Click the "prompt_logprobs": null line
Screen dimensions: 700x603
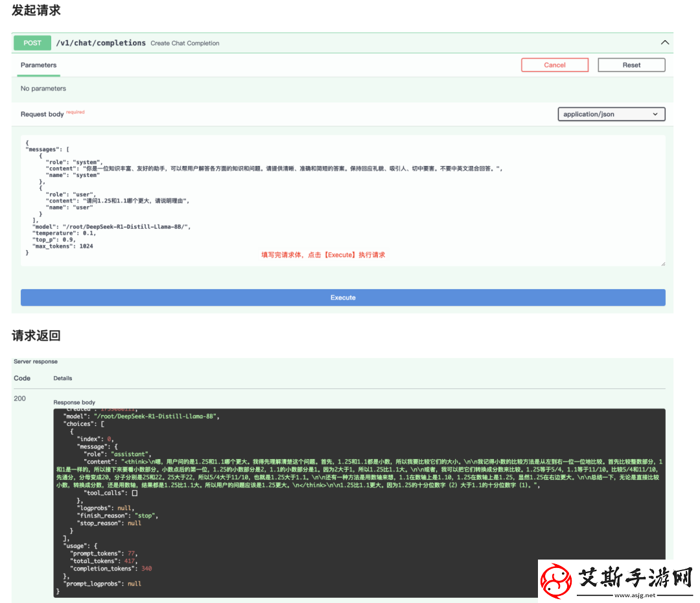[102, 584]
